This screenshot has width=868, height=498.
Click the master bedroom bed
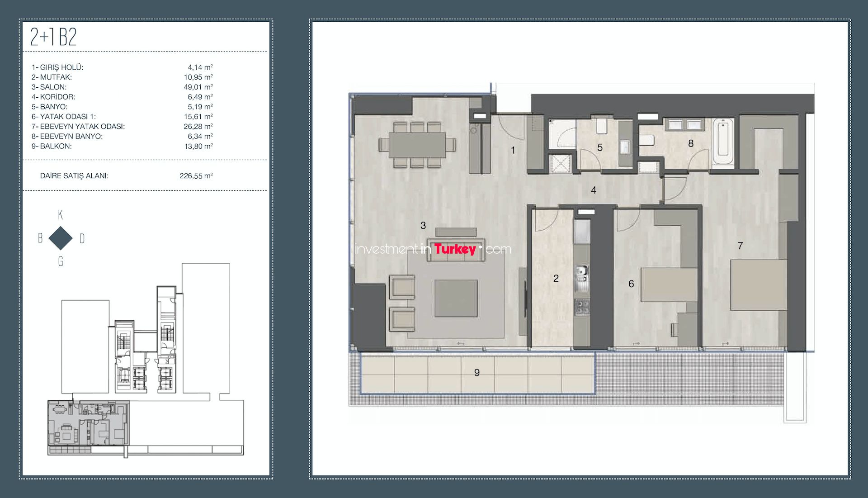click(758, 285)
